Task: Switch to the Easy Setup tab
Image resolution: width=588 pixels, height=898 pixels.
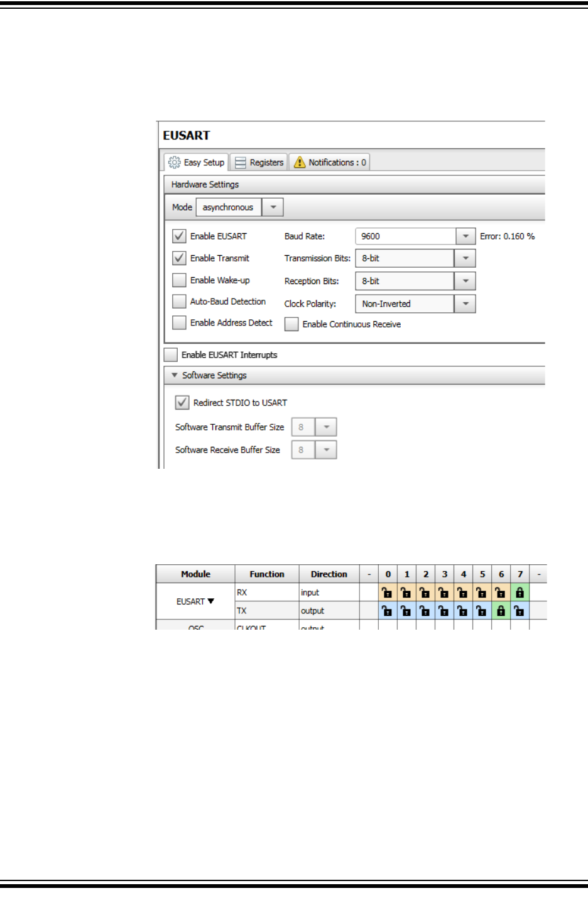Action: point(197,162)
